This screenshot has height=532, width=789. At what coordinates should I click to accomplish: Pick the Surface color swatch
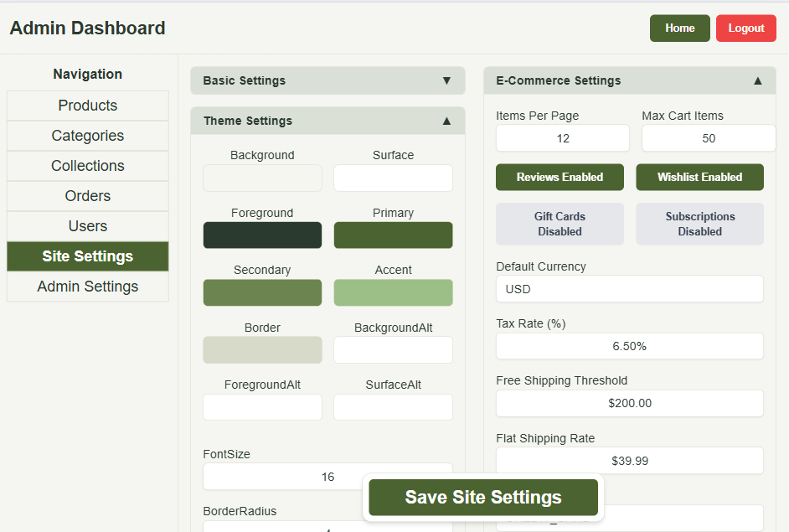[x=393, y=178]
